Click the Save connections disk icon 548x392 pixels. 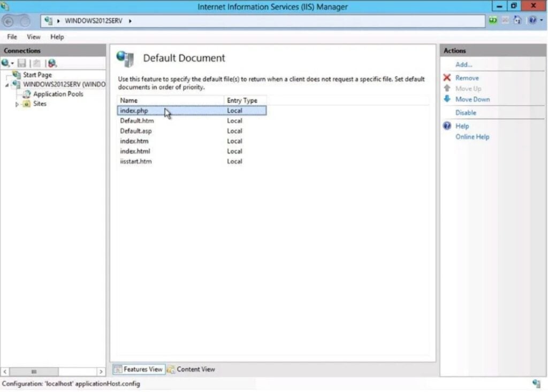(x=21, y=63)
